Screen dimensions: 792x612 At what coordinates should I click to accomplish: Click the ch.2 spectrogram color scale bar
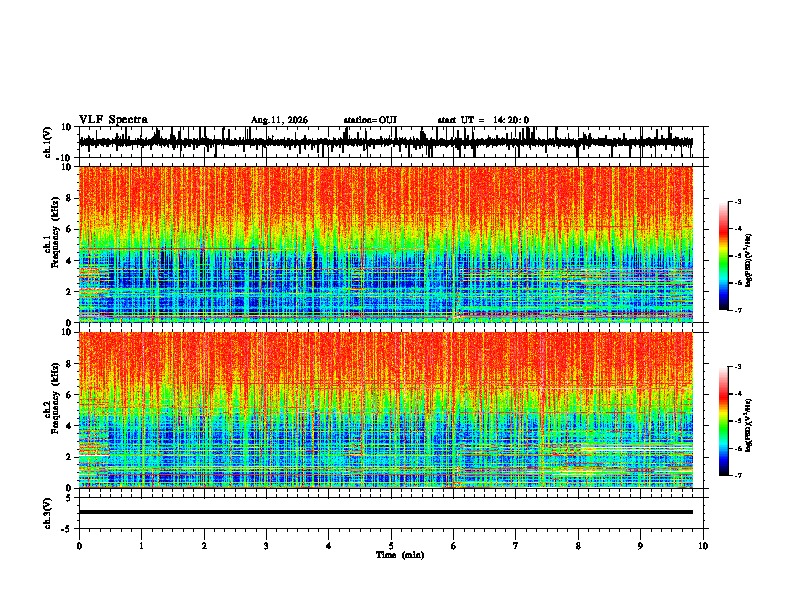pyautogui.click(x=724, y=421)
